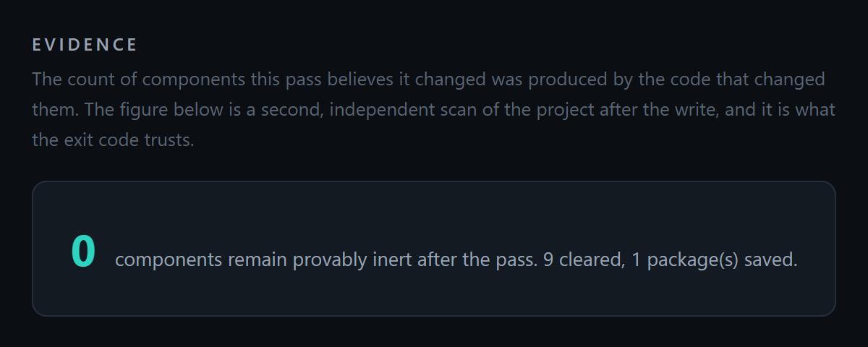Click the large teal 0 figure
The width and height of the screenshot is (868, 347).
83,251
